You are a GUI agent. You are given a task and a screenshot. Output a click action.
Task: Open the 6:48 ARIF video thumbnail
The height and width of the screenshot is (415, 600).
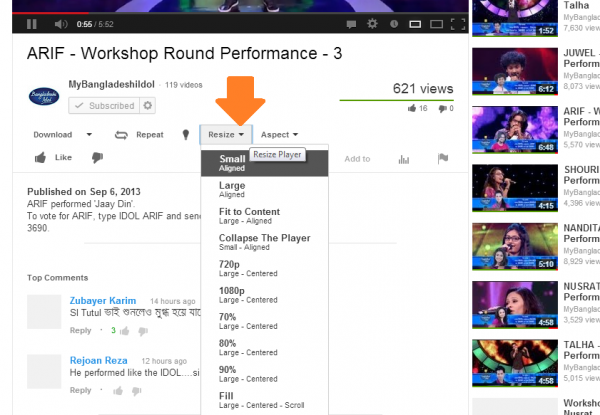[515, 130]
